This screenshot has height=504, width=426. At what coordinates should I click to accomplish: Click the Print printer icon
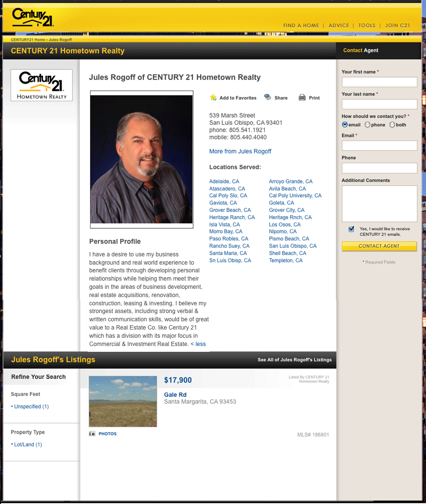point(302,97)
